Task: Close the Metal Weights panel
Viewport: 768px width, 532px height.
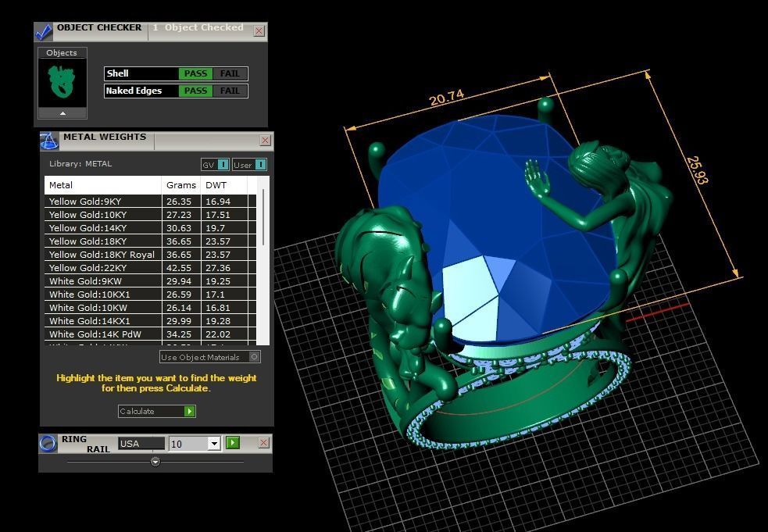Action: (265, 141)
